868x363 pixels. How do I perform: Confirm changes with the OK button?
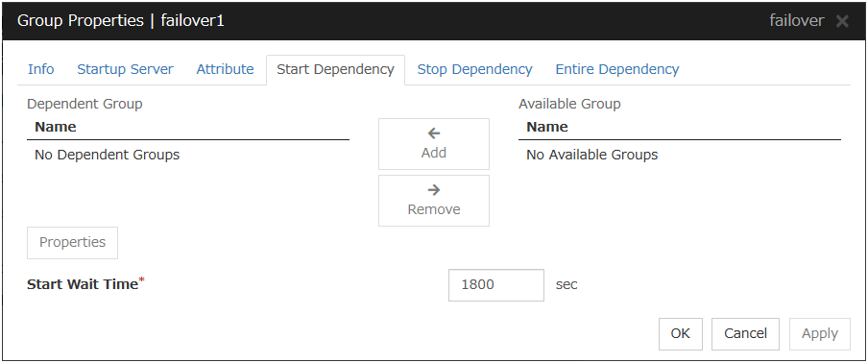point(681,333)
